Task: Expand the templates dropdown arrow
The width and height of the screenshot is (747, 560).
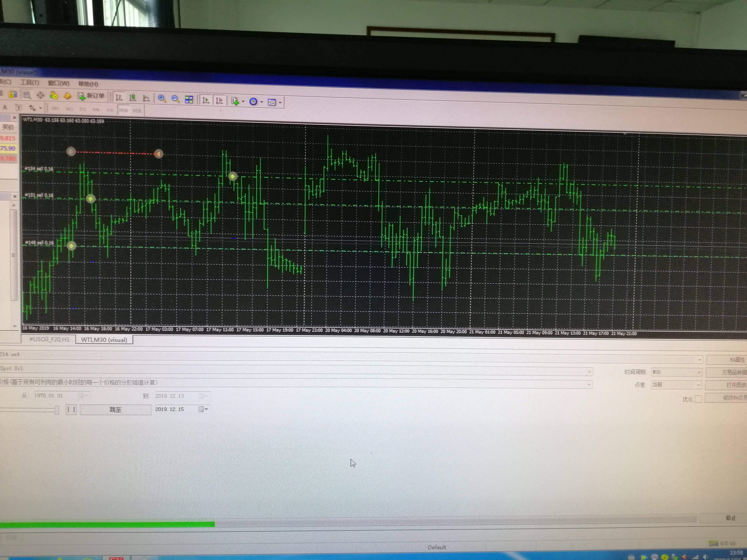Action: tap(280, 102)
